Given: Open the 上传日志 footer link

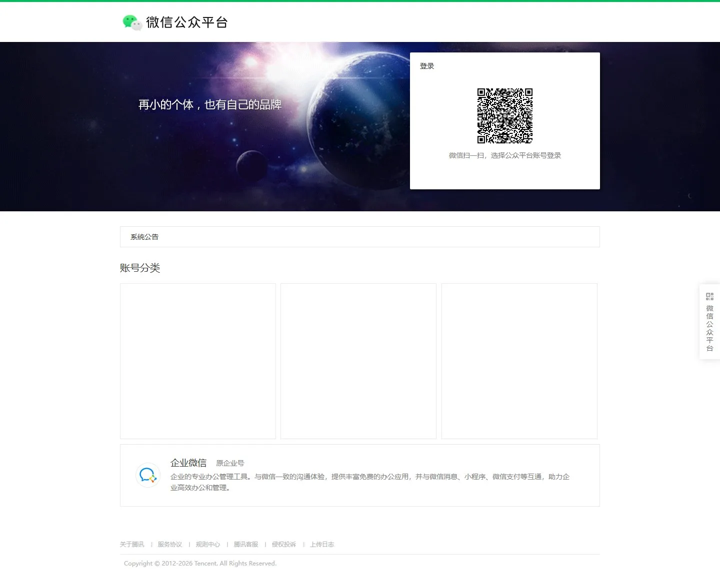Looking at the screenshot, I should [x=322, y=545].
